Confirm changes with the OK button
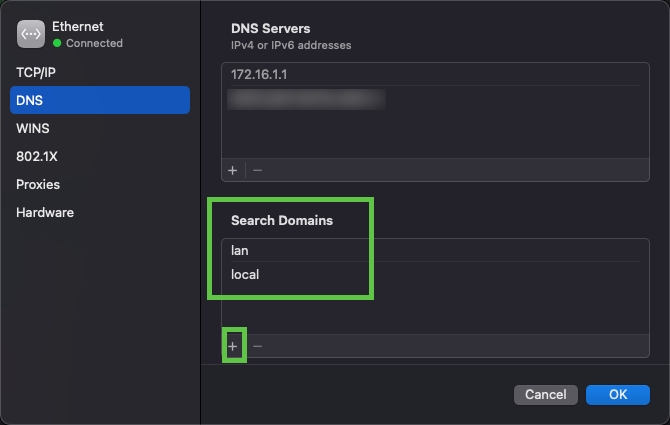 [x=618, y=395]
